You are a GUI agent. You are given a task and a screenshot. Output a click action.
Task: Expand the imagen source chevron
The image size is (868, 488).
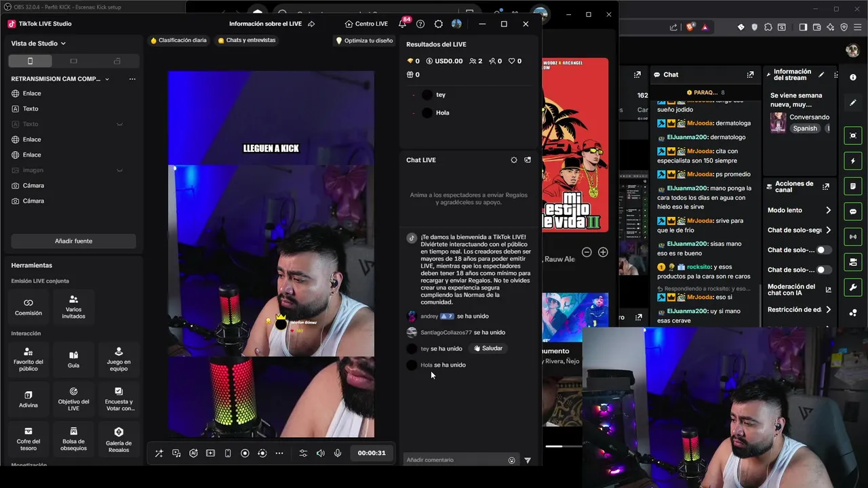(120, 170)
